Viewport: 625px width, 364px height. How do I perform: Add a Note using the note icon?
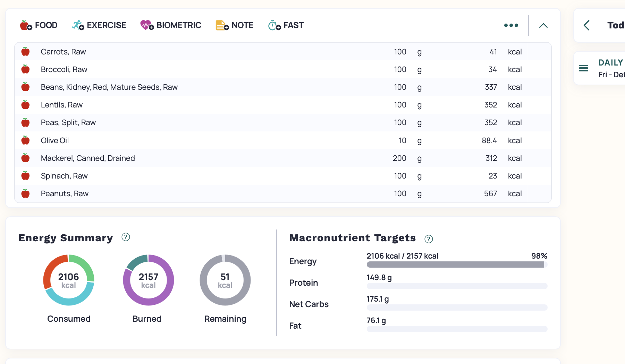(x=222, y=25)
